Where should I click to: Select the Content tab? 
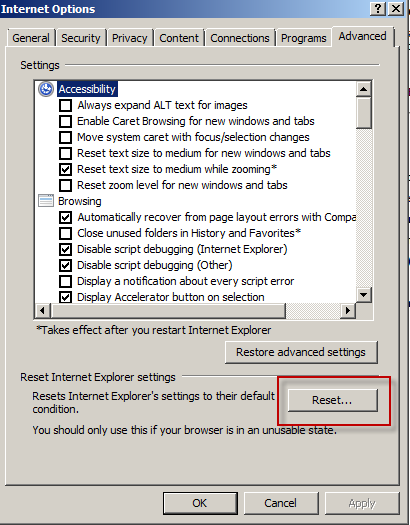tap(179, 38)
